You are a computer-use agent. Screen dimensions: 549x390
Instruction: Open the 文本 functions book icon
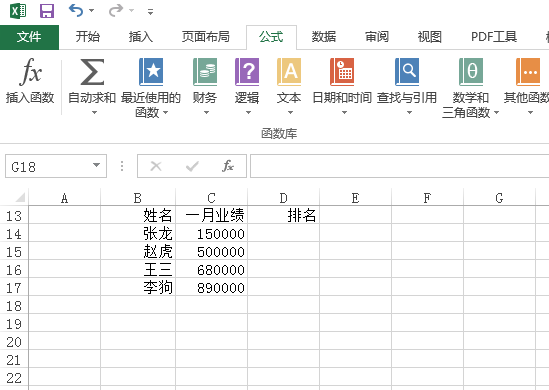tap(289, 72)
